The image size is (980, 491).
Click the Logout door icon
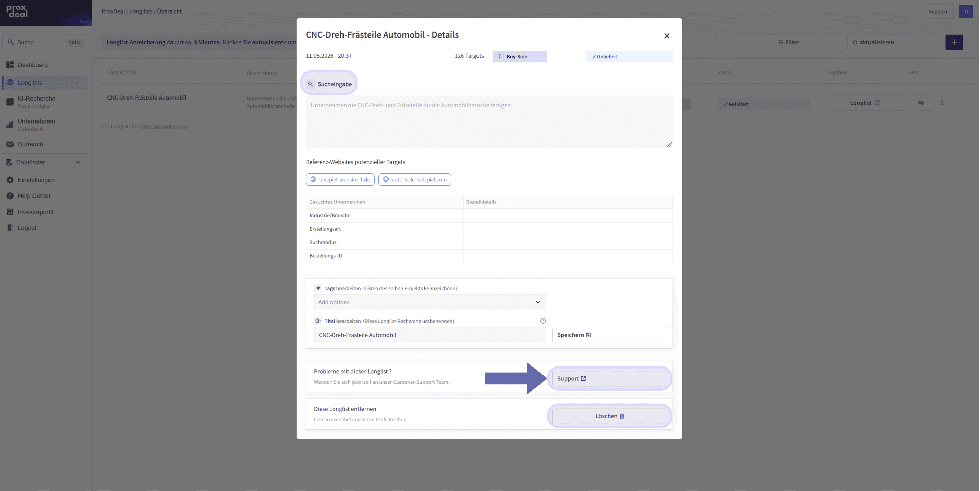pyautogui.click(x=10, y=228)
